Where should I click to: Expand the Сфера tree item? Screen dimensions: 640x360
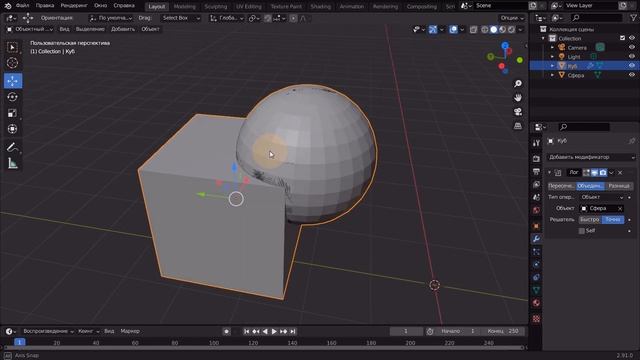552,75
